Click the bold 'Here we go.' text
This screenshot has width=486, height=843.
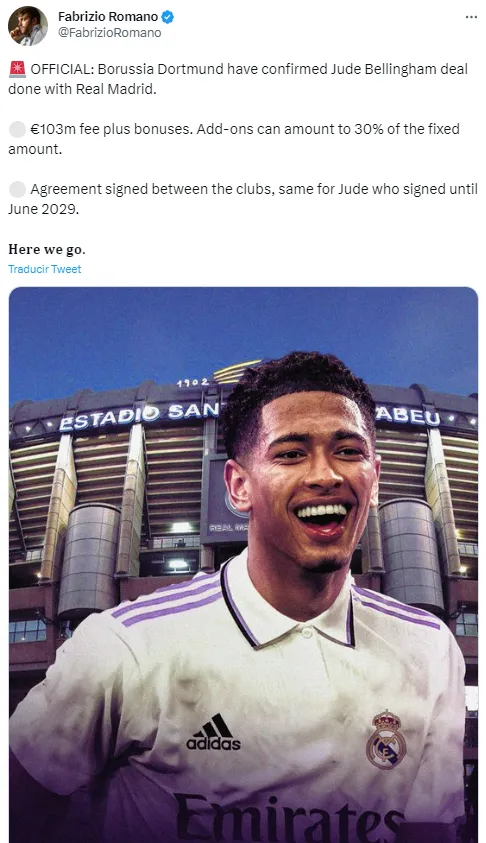point(47,249)
